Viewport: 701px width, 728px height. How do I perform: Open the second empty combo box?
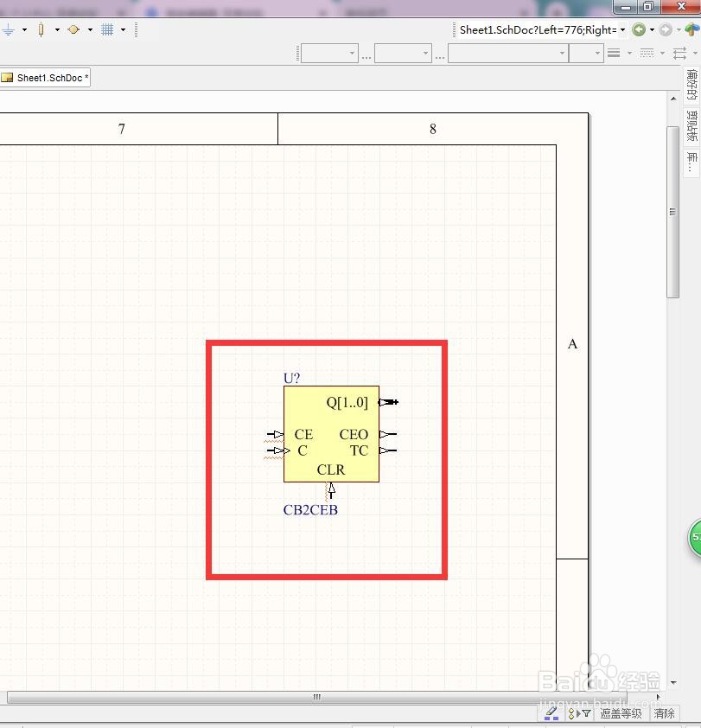pos(403,54)
